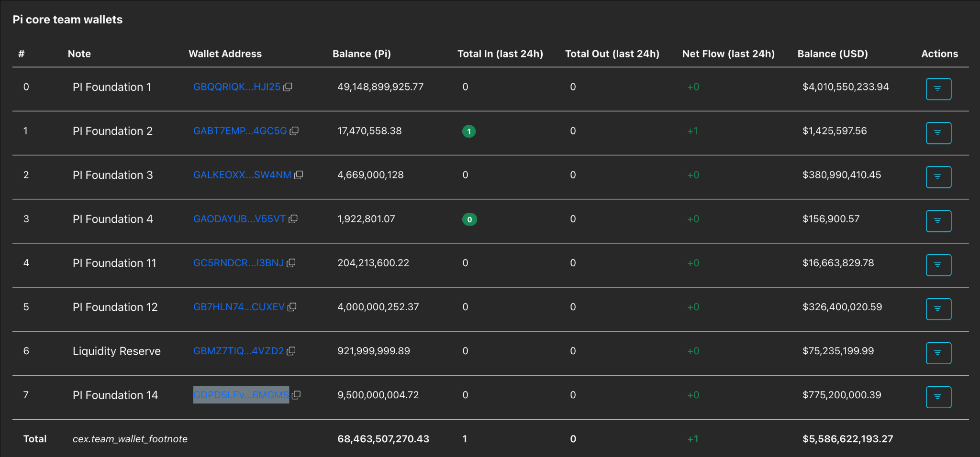Click the Net Flow (last 24h) header
The height and width of the screenshot is (457, 980).
pyautogui.click(x=728, y=54)
